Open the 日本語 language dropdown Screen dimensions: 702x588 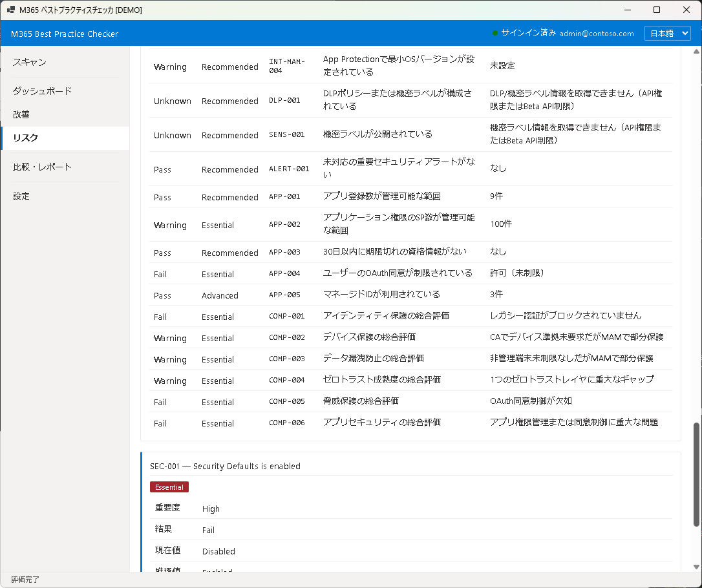click(x=667, y=33)
